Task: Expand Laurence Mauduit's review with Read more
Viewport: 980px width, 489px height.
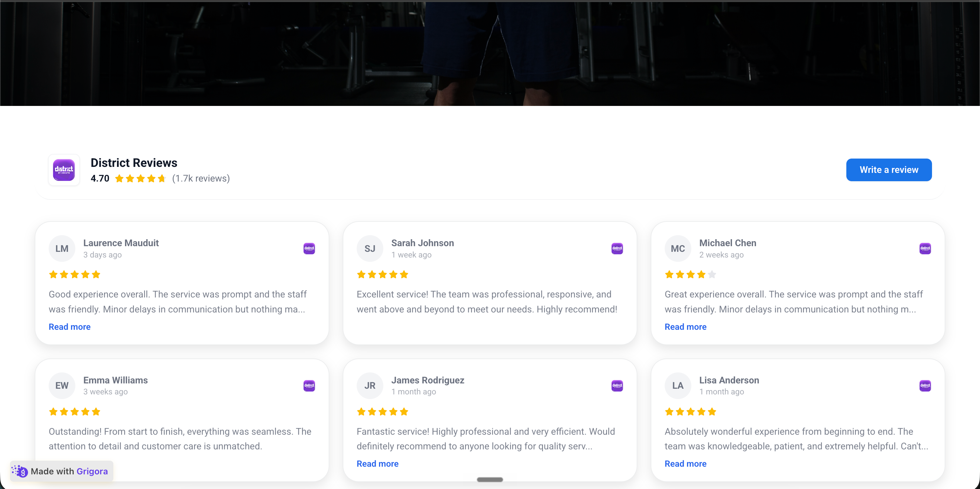Action: click(x=70, y=327)
